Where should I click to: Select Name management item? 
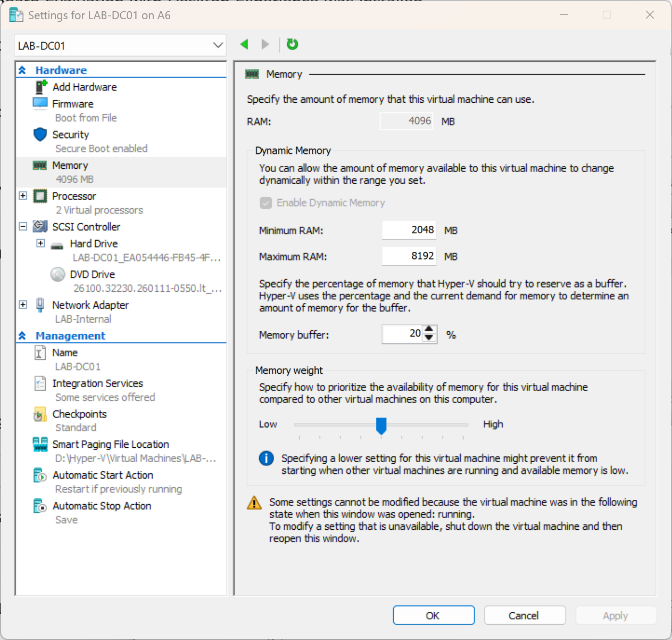[x=65, y=352]
